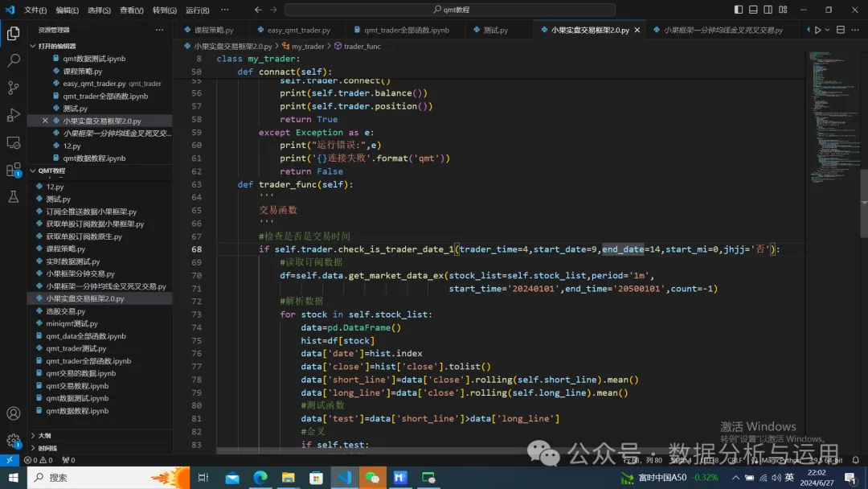Open the 选择(S) menu
Viewport: 868px width, 489px height.
(x=99, y=10)
